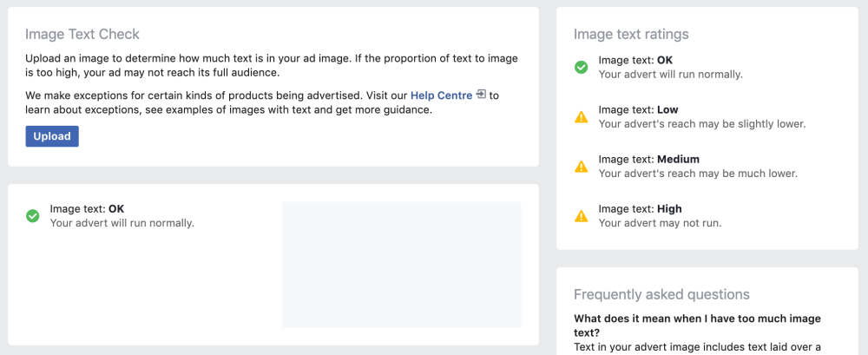Select the Image text: OK result label

click(87, 209)
